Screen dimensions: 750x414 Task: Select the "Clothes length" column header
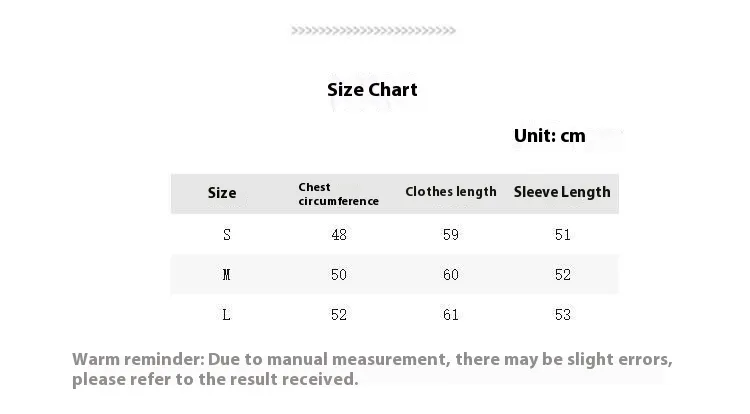click(x=450, y=192)
